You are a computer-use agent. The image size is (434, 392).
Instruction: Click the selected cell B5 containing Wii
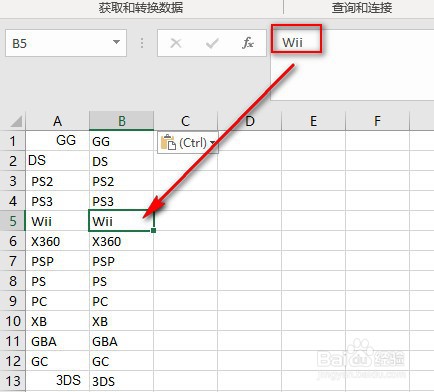tap(122, 221)
